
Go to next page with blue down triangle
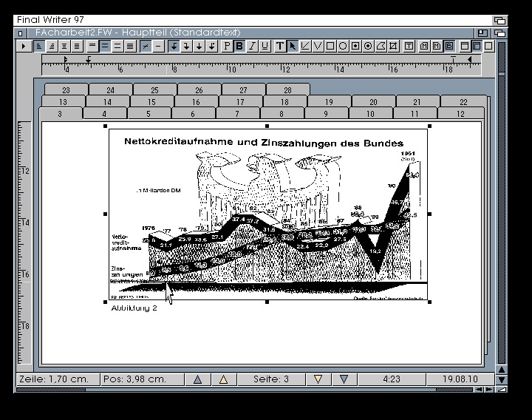point(344,379)
